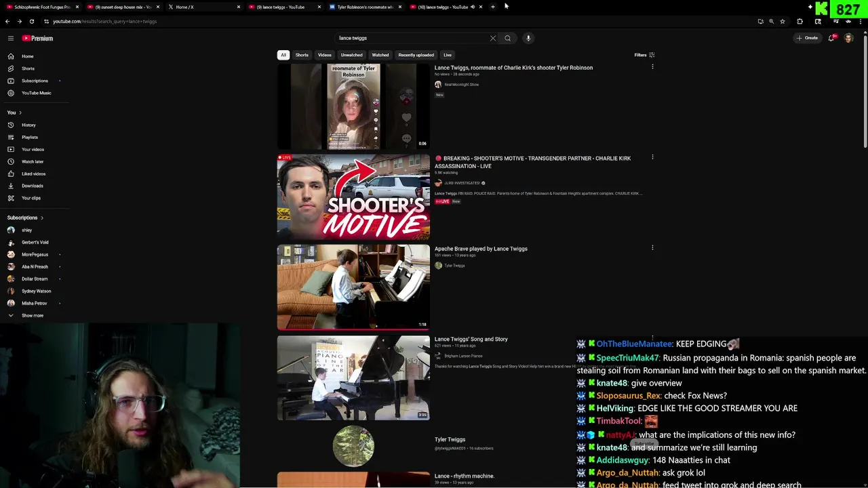Play the Shooter's Motive thumbnail

tap(353, 197)
